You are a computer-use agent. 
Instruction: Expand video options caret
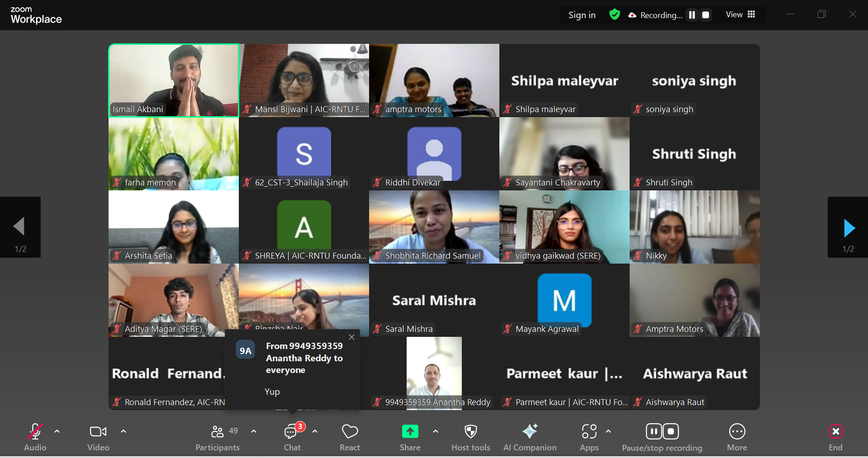tap(123, 431)
